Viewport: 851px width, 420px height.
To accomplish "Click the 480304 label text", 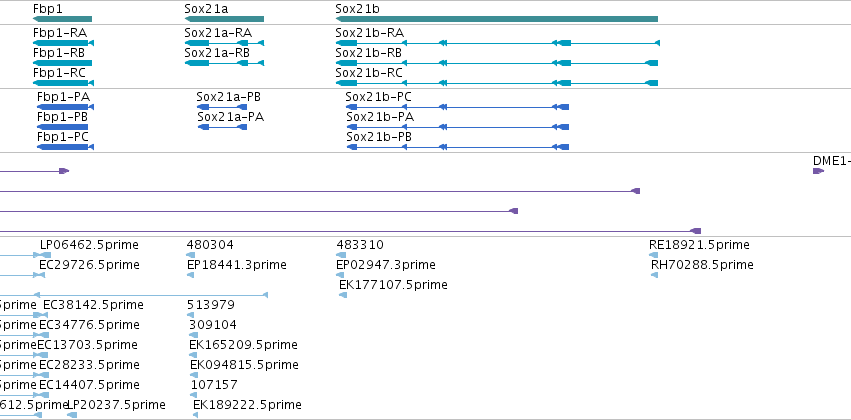I will 210,245.
